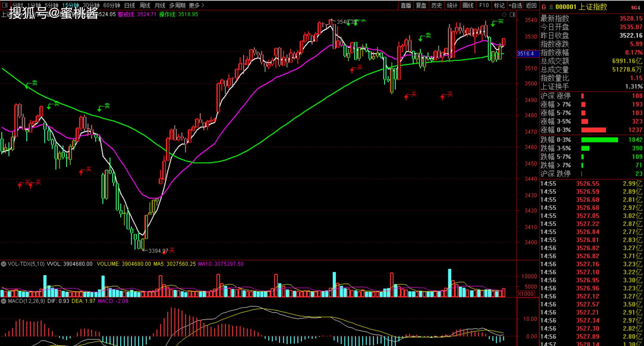644x346 pixels.
Task: Click the VOL-TDX indicator settings circle icon
Action: (4, 264)
